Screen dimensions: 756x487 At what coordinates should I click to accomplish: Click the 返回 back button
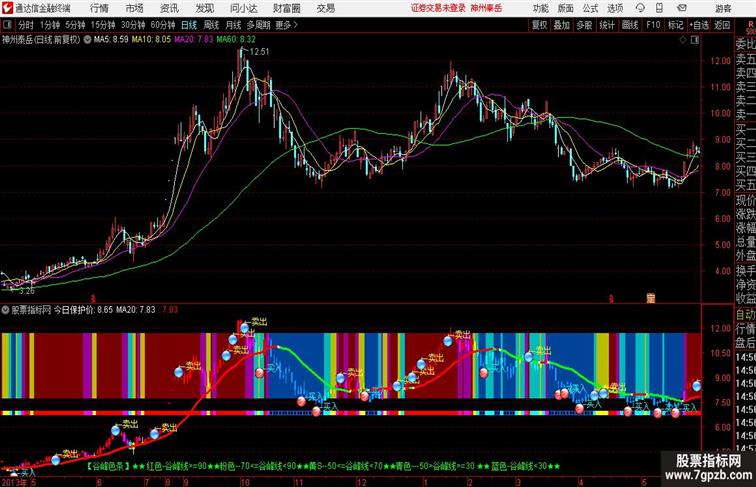[x=722, y=25]
